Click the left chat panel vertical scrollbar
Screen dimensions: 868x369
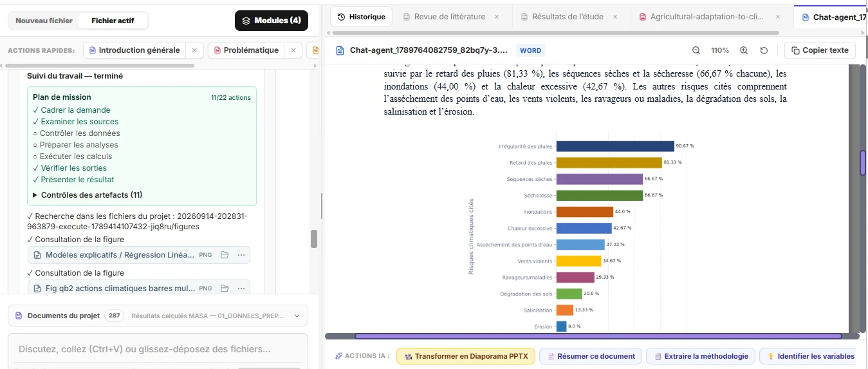coord(314,239)
